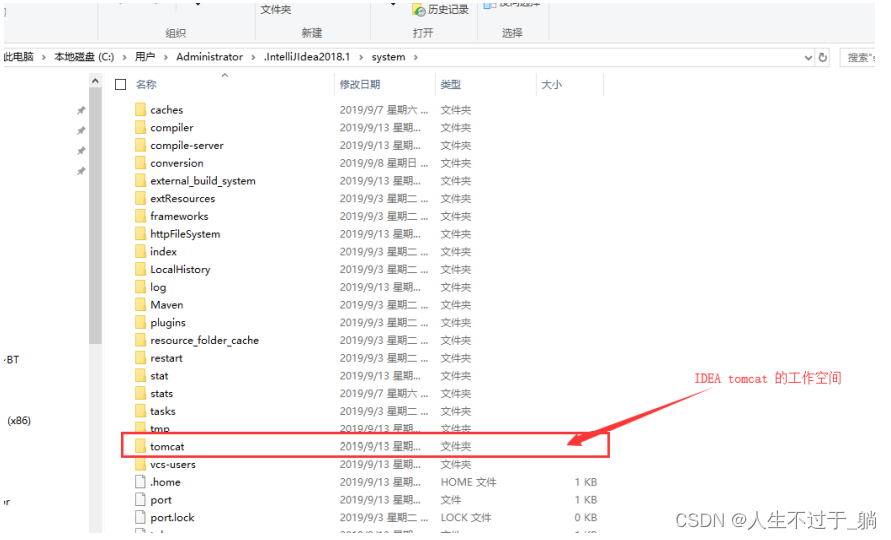Select the vcs-users folder icon
This screenshot has width=891, height=540.
(140, 464)
